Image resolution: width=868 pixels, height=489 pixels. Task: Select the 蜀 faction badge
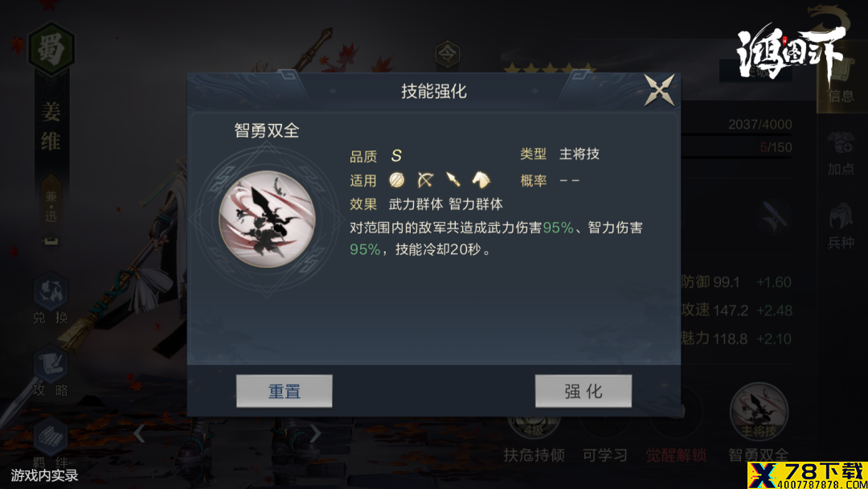(x=51, y=49)
